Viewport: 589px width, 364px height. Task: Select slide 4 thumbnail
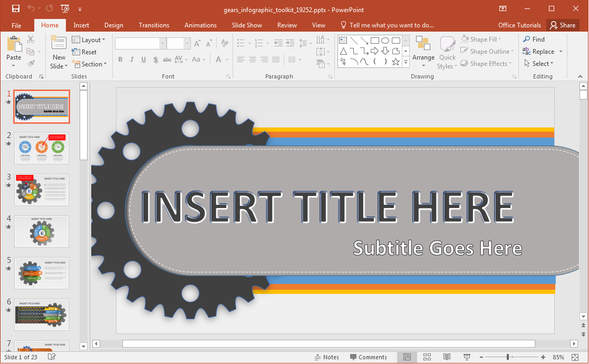tap(42, 231)
